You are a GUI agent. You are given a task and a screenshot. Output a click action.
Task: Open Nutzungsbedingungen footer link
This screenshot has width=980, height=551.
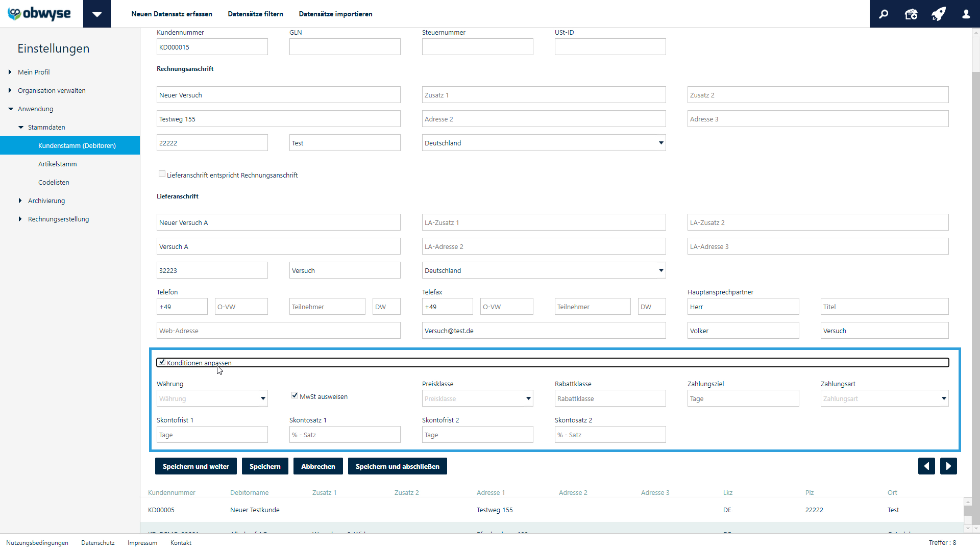37,543
